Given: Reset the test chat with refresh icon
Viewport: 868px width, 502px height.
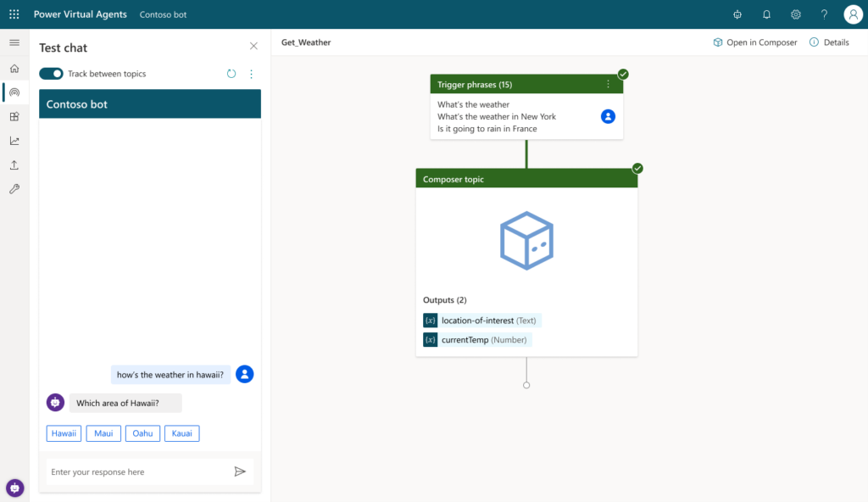Looking at the screenshot, I should (x=231, y=74).
